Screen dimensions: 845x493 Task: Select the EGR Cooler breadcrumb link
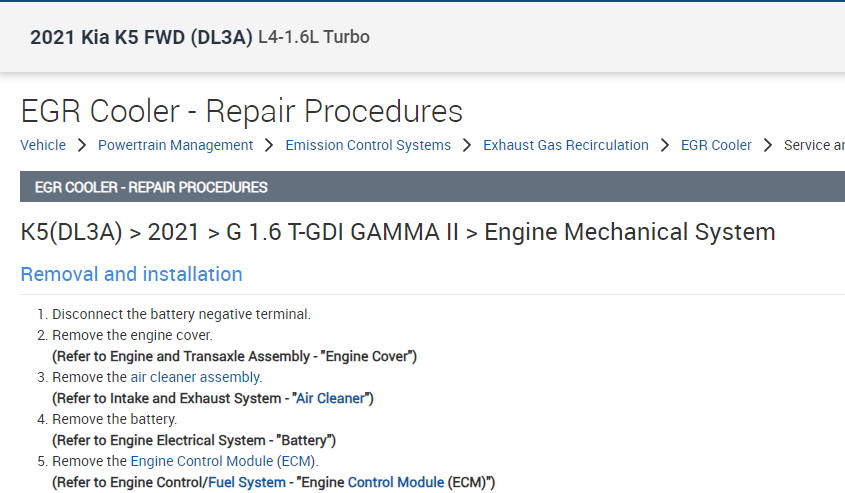point(716,145)
